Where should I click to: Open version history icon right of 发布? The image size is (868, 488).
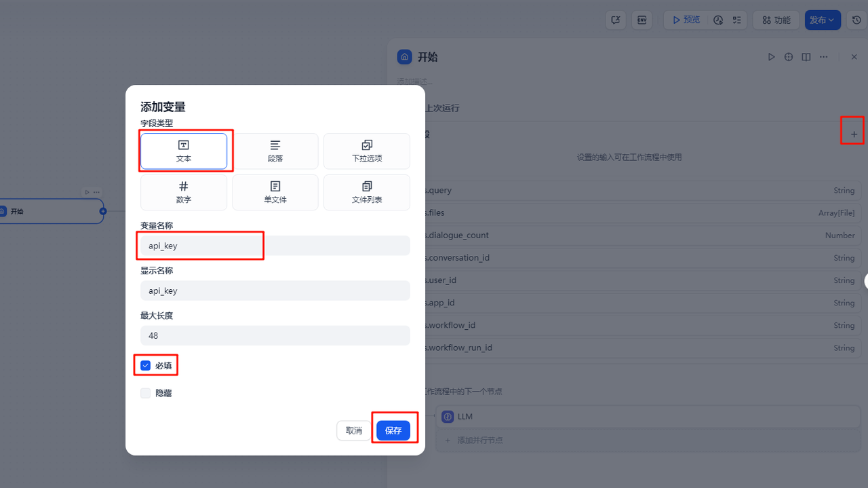856,20
